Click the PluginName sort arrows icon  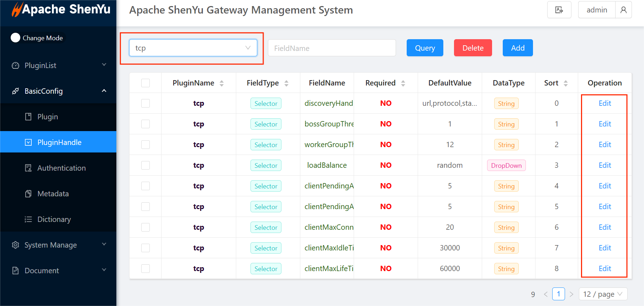(222, 83)
